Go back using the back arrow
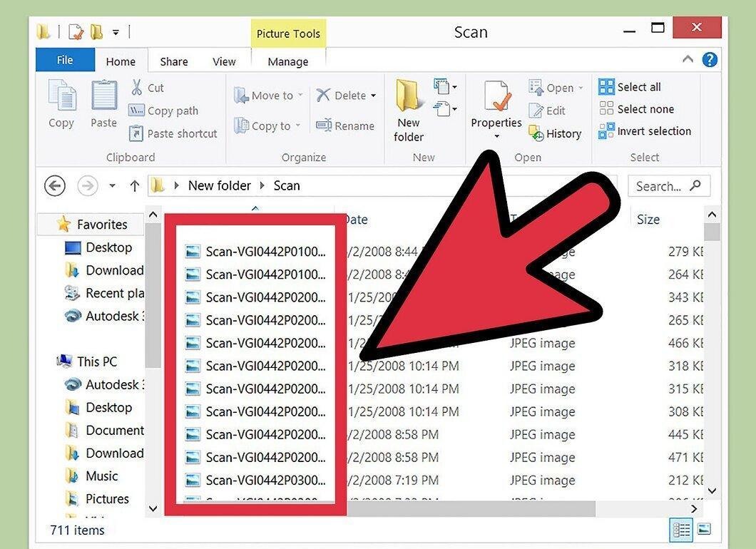This screenshot has height=549, width=756. tap(55, 185)
